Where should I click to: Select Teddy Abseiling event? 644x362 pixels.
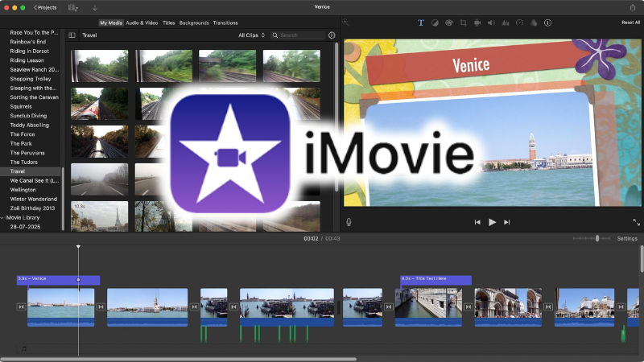click(x=29, y=125)
